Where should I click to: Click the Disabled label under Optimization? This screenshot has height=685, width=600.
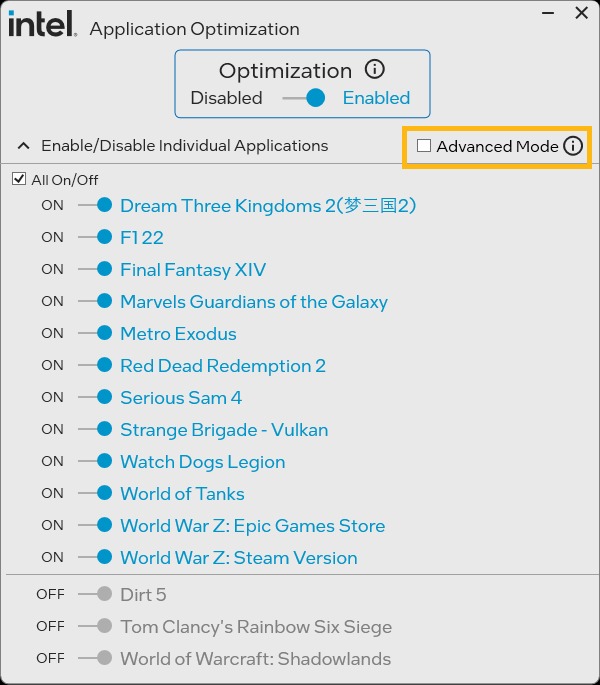click(226, 98)
